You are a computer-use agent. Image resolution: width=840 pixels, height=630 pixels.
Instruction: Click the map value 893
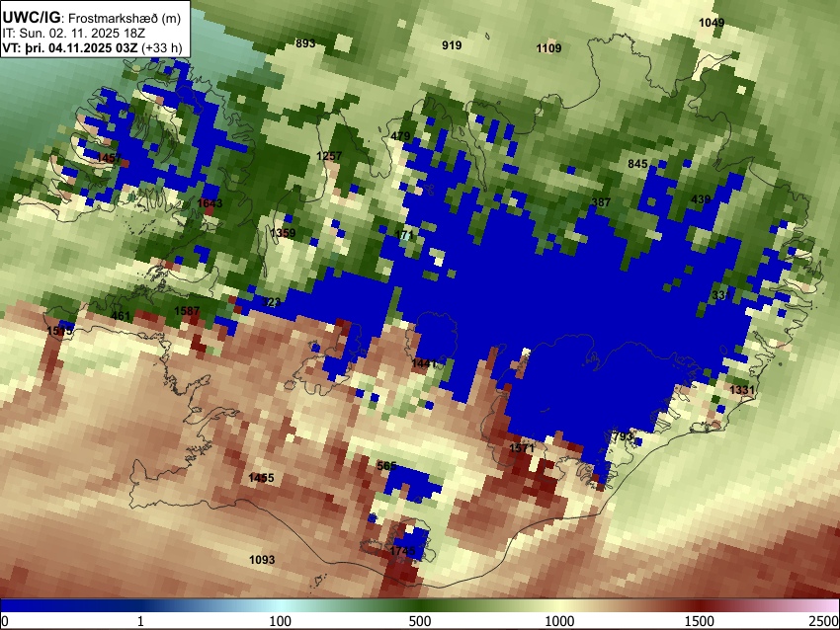pyautogui.click(x=305, y=43)
